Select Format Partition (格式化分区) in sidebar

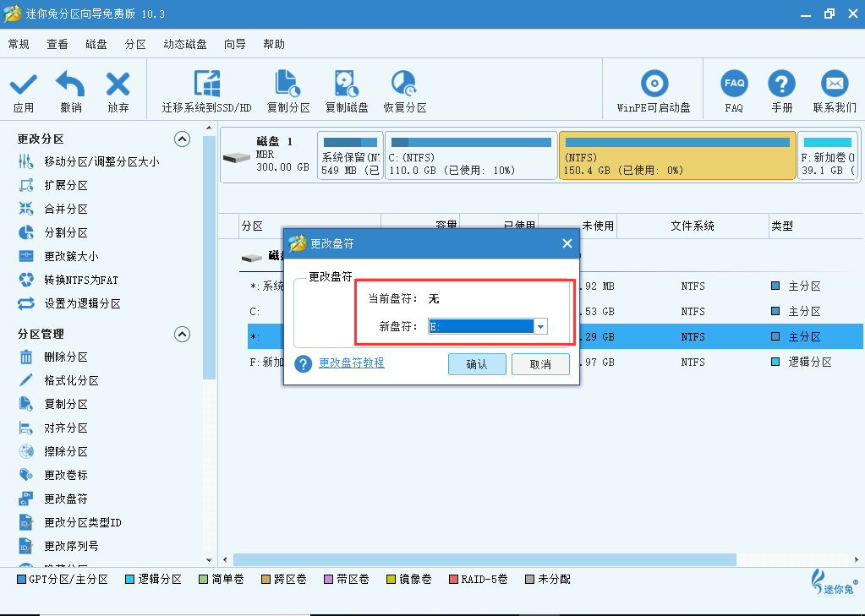click(x=58, y=380)
